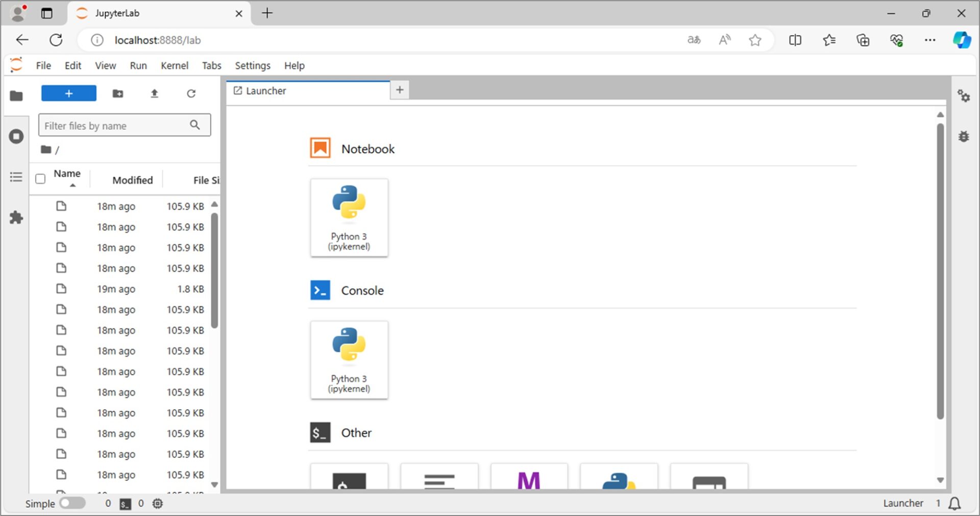Screen dimensions: 980x516
Task: Click the blue New Launcher button
Action: [69, 93]
